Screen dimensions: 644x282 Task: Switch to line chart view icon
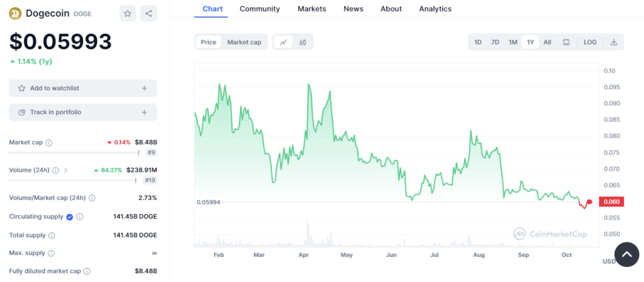pos(283,42)
